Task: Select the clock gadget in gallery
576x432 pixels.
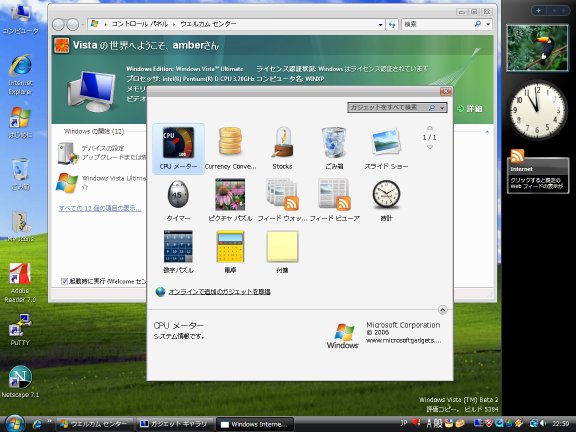Action: click(386, 201)
